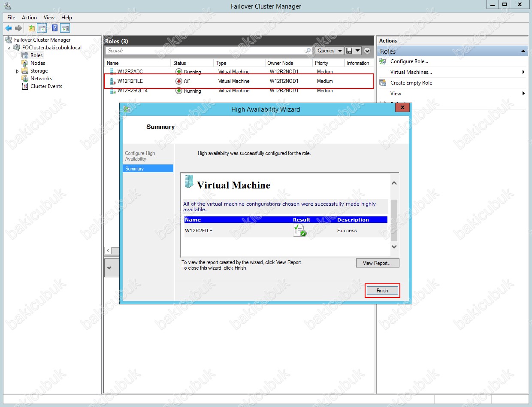Open Help via the question mark icon
Viewport: 532px width, 407px height.
pyautogui.click(x=54, y=28)
